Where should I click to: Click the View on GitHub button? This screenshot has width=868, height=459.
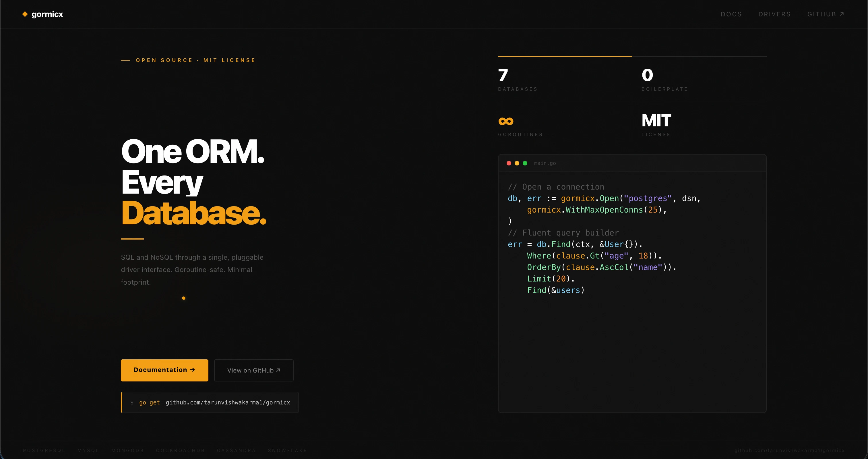click(x=254, y=370)
